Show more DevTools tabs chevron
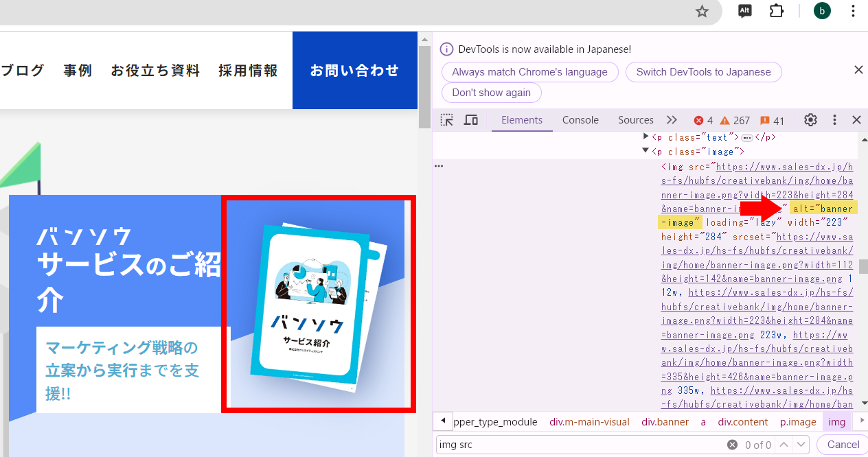This screenshot has width=868, height=457. (x=672, y=120)
